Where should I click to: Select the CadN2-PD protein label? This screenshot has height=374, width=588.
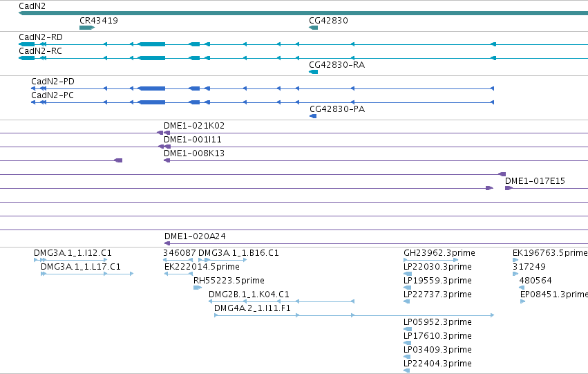coord(53,82)
